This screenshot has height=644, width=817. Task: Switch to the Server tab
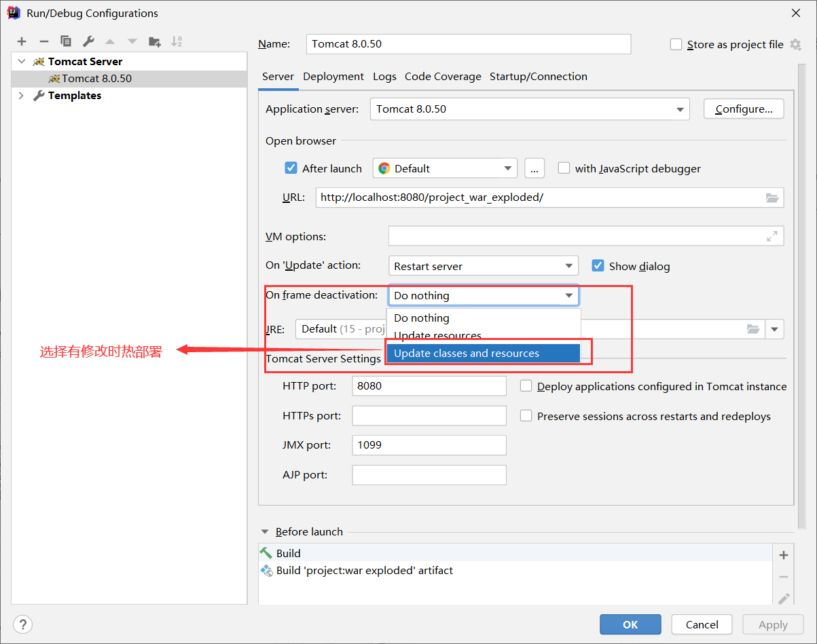pos(278,77)
